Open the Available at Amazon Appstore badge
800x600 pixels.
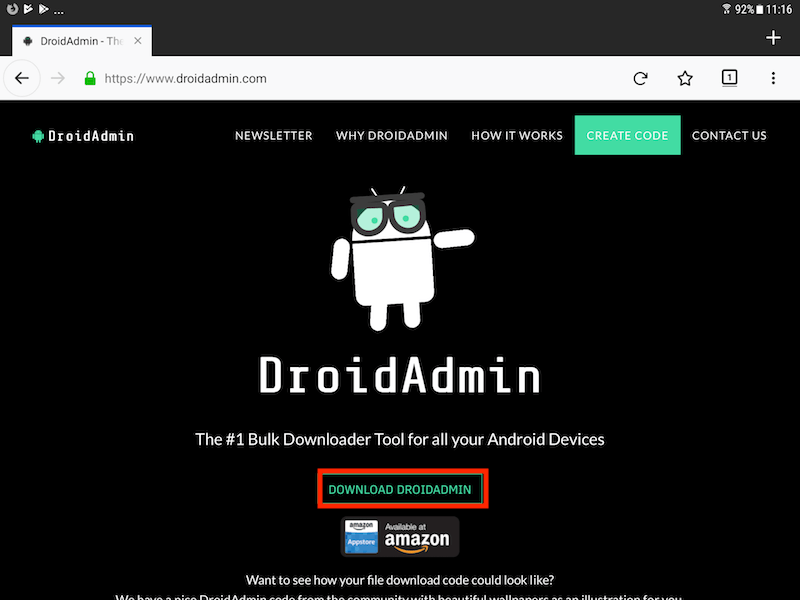(x=399, y=537)
